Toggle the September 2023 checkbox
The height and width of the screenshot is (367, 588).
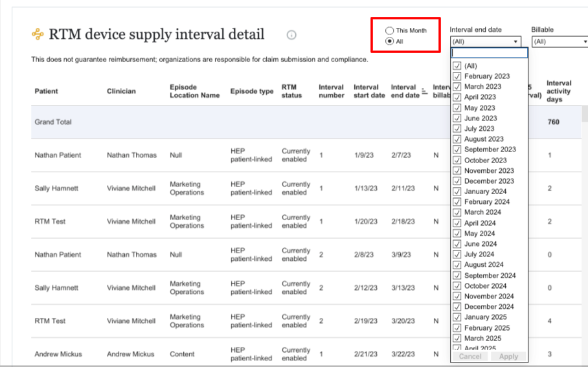point(457,150)
